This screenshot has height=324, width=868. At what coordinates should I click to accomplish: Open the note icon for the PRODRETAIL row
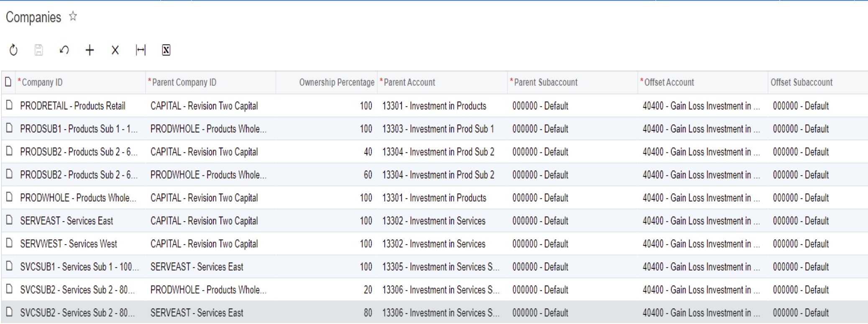click(9, 105)
